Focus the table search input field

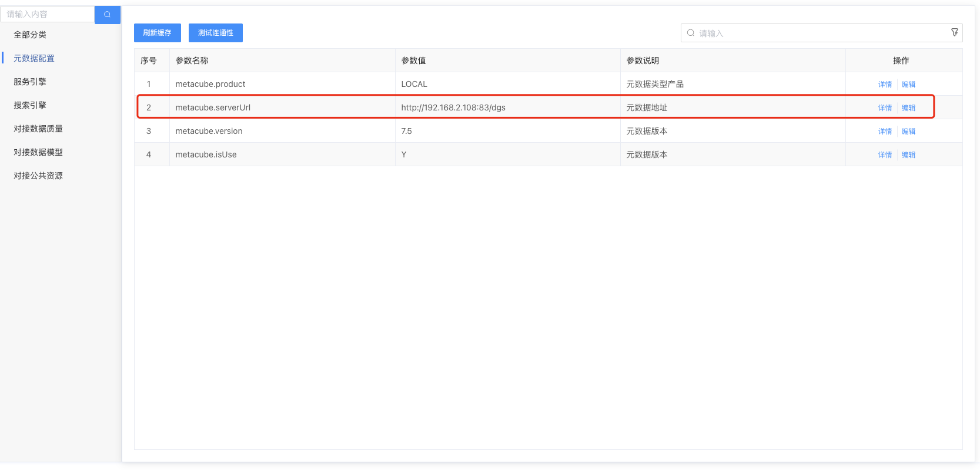822,33
